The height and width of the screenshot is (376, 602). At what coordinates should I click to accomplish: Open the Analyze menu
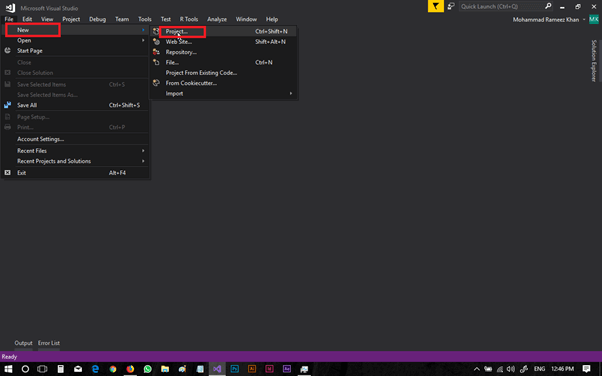click(217, 19)
